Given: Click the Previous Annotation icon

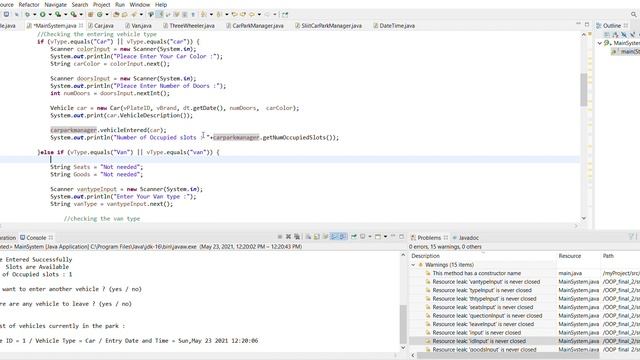Looking at the screenshot, I should click(x=219, y=14).
